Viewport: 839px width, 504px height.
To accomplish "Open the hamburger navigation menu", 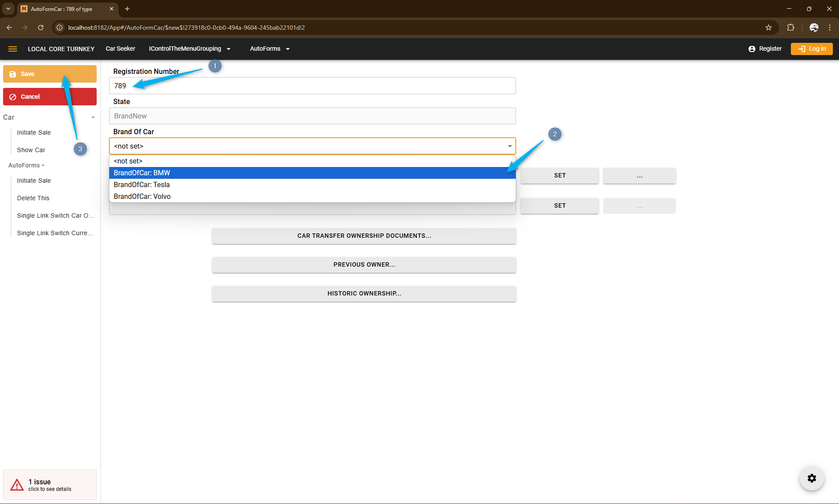I will tap(13, 49).
